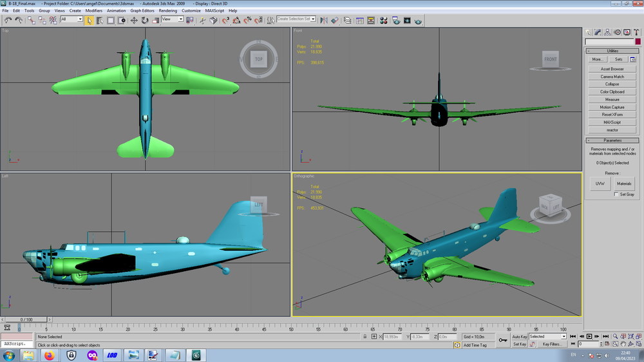Select the Select and Link tool
Viewport: 644px width, 362px height.
click(x=31, y=20)
